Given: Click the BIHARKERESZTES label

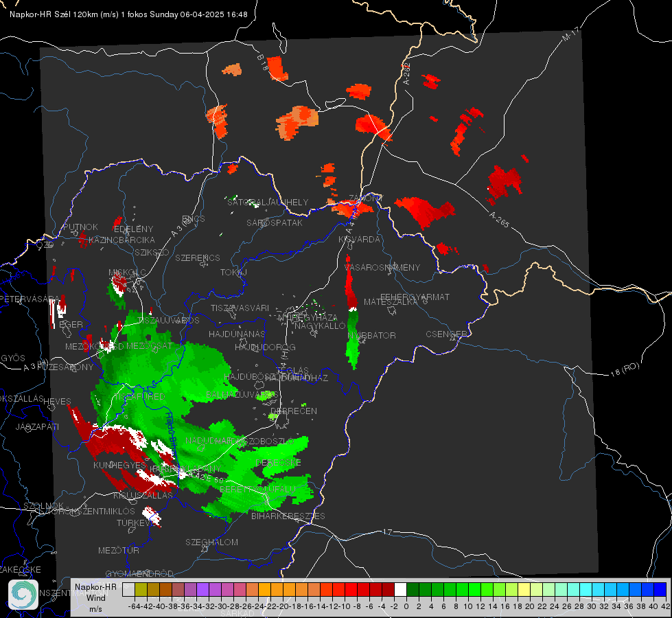Looking at the screenshot, I should tap(288, 516).
